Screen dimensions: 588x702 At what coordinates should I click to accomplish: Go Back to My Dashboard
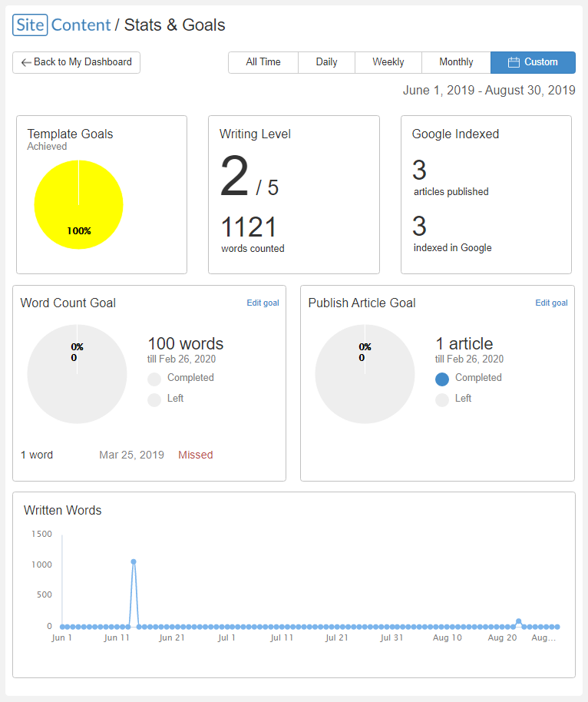[x=77, y=62]
